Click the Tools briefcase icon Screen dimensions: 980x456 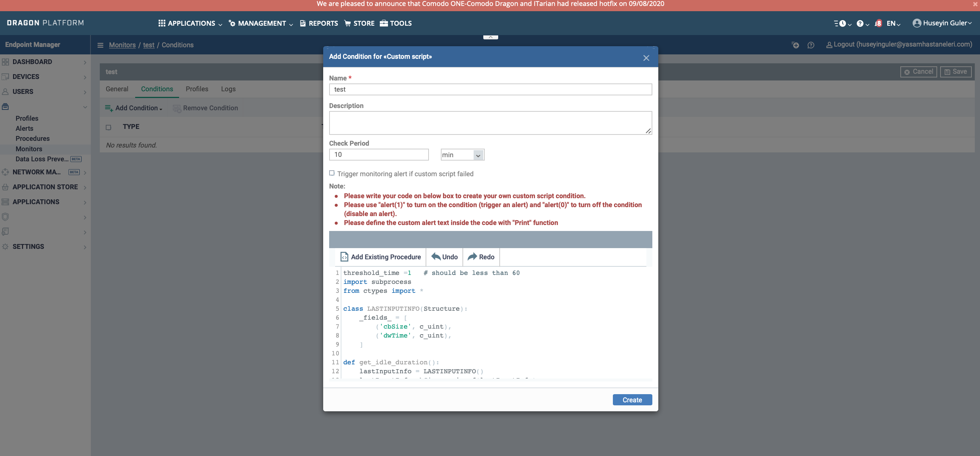click(384, 23)
